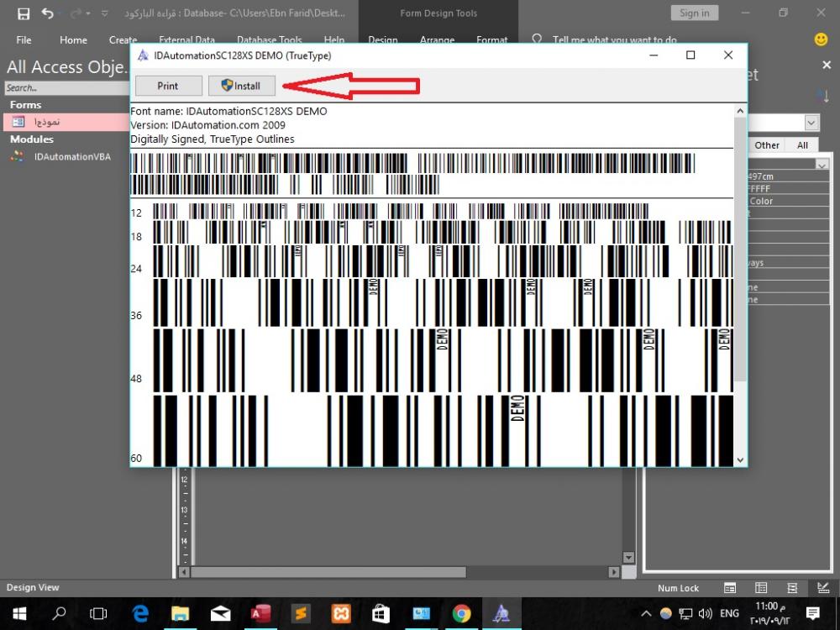Screen dimensions: 840x630
Task: Open the Arrange ribbon tab
Action: pos(437,40)
